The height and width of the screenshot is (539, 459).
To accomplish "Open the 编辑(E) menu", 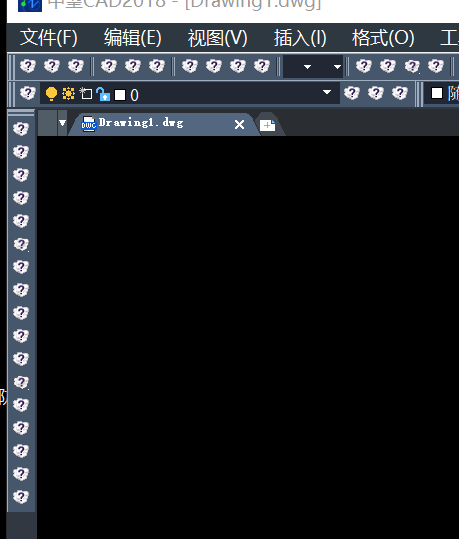I will click(133, 37).
